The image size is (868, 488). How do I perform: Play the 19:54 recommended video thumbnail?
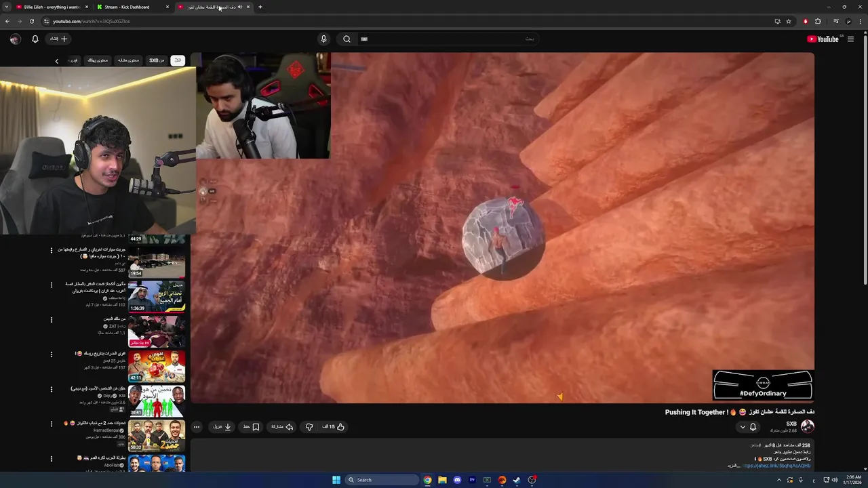tap(157, 262)
